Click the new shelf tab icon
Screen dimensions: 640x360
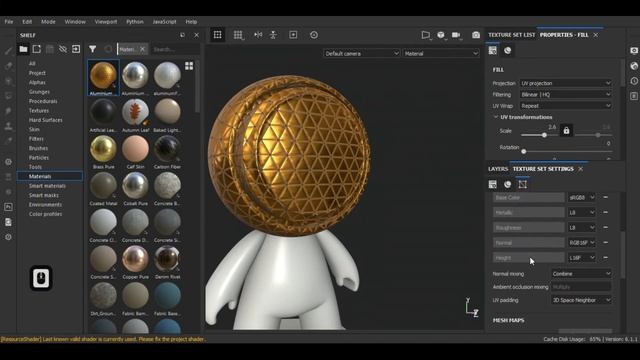tap(37, 49)
